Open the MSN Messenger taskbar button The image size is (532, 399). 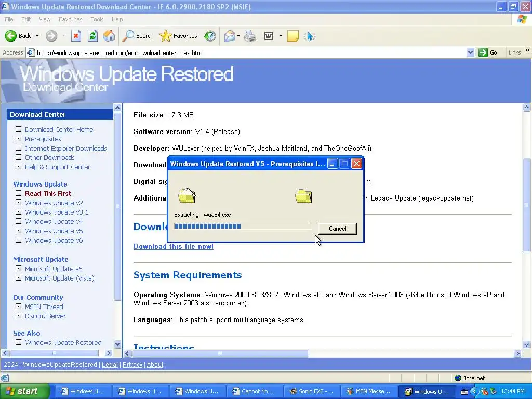[x=368, y=391]
